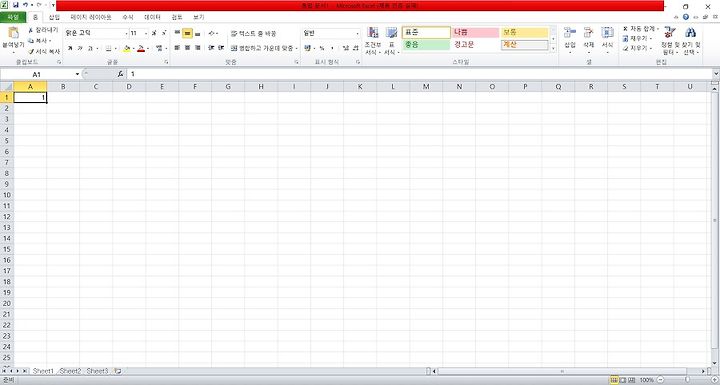Open the font size 11 dropdown
Screen dimensions: 720x385
(146, 33)
